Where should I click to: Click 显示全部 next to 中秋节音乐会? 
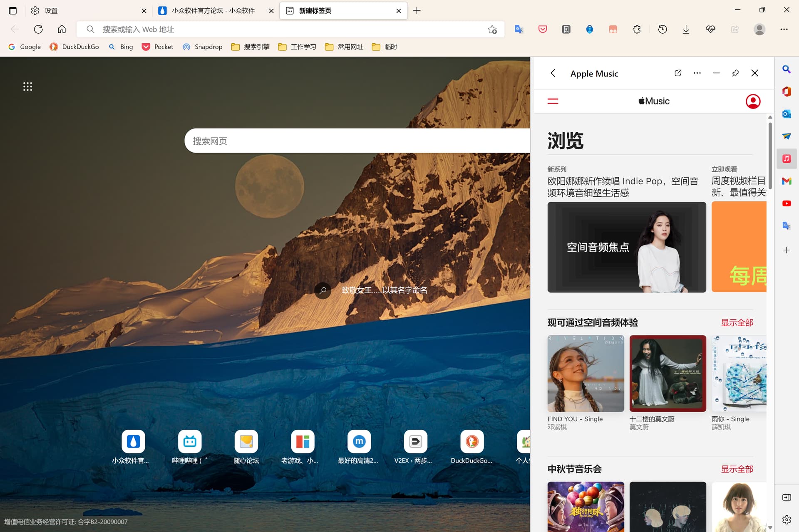pyautogui.click(x=737, y=469)
